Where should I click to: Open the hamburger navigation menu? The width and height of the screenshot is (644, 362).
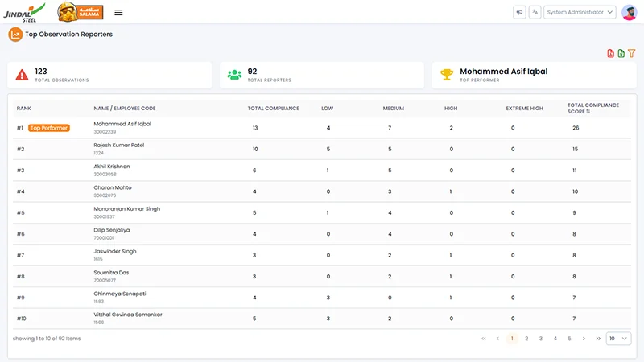(118, 12)
